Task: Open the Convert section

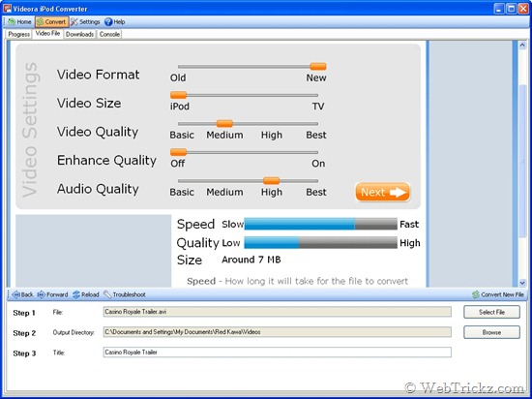Action: [51, 22]
